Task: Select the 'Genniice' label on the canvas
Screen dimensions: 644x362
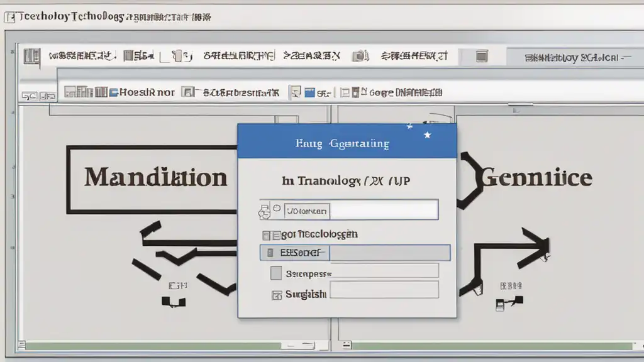Action: pyautogui.click(x=536, y=177)
